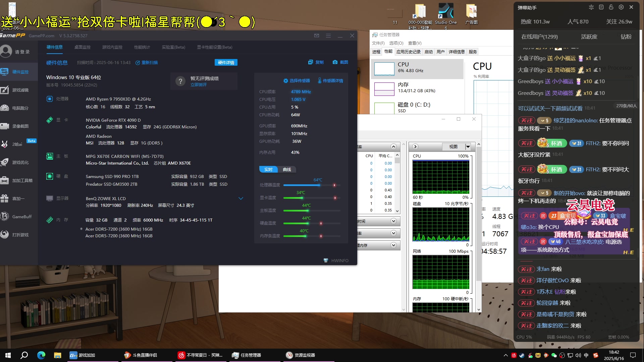Click the OBS icon in system tray
Viewport: 644px width, 362px height.
click(x=562, y=355)
